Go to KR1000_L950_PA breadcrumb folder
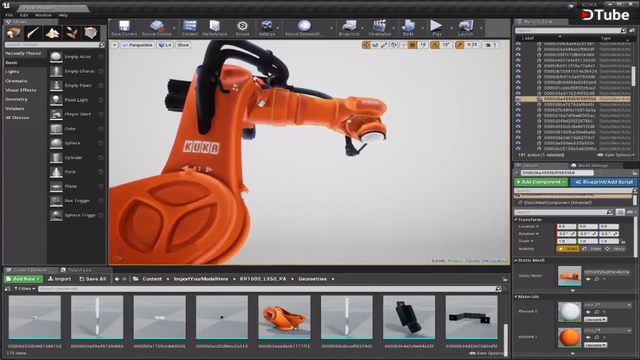 tap(263, 279)
